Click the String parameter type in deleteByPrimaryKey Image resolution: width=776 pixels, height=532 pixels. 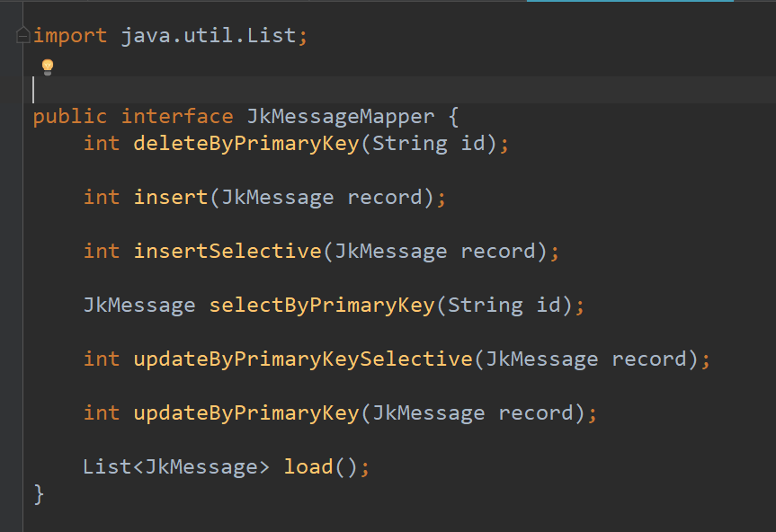(x=409, y=144)
